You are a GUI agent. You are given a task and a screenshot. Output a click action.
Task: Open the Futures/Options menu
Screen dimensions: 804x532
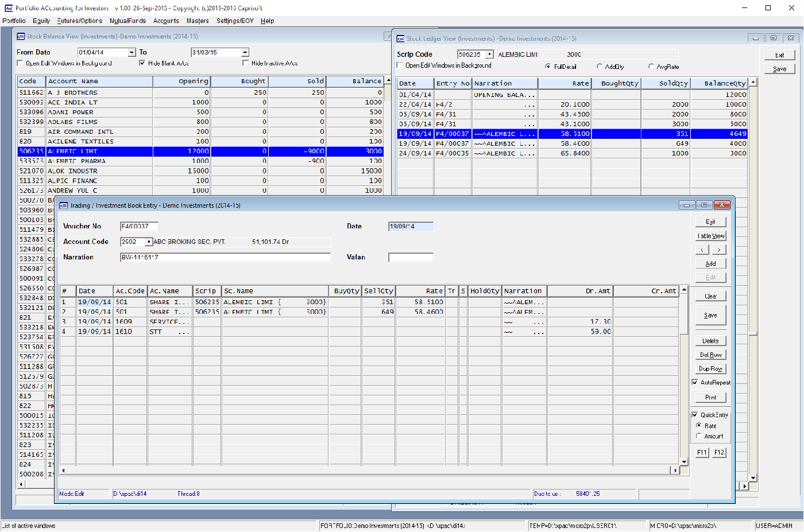click(80, 21)
